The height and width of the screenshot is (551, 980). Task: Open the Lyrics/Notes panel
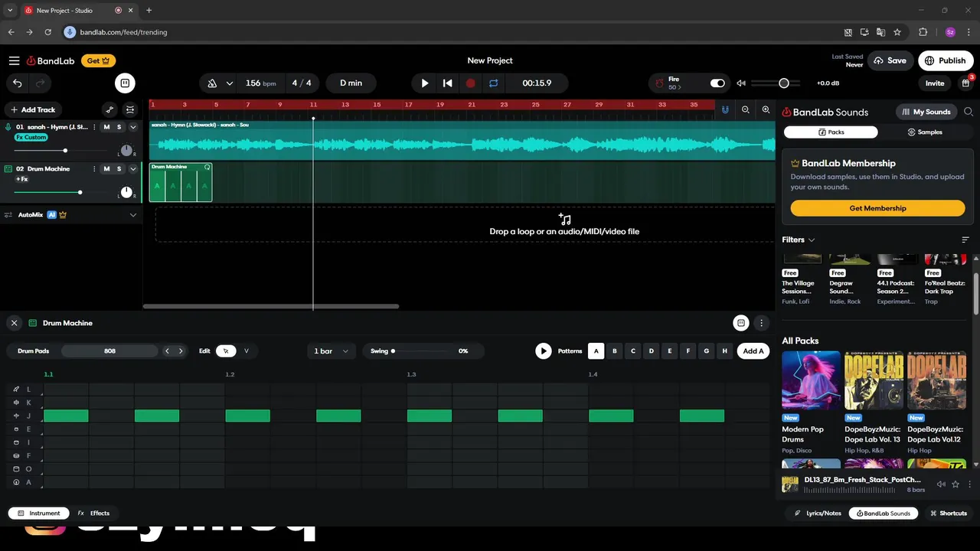point(818,514)
